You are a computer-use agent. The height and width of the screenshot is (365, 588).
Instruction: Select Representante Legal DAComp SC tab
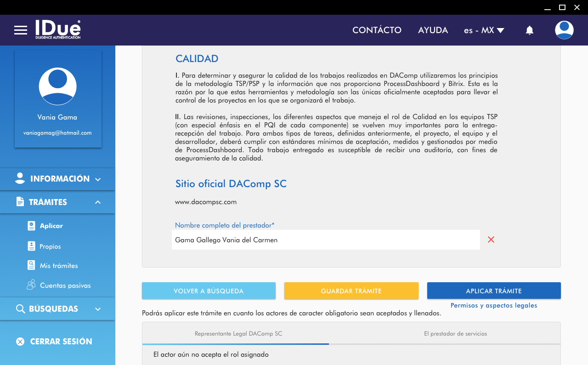coord(238,334)
